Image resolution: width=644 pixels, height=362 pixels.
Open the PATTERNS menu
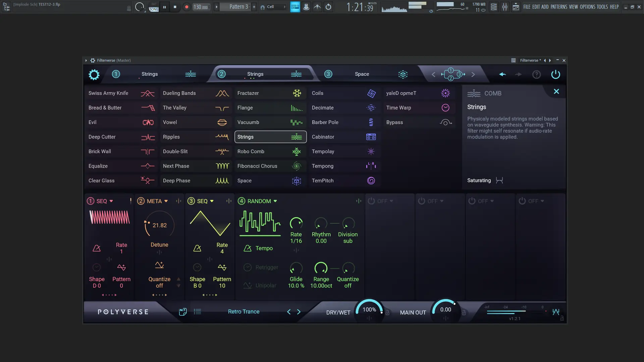point(558,7)
